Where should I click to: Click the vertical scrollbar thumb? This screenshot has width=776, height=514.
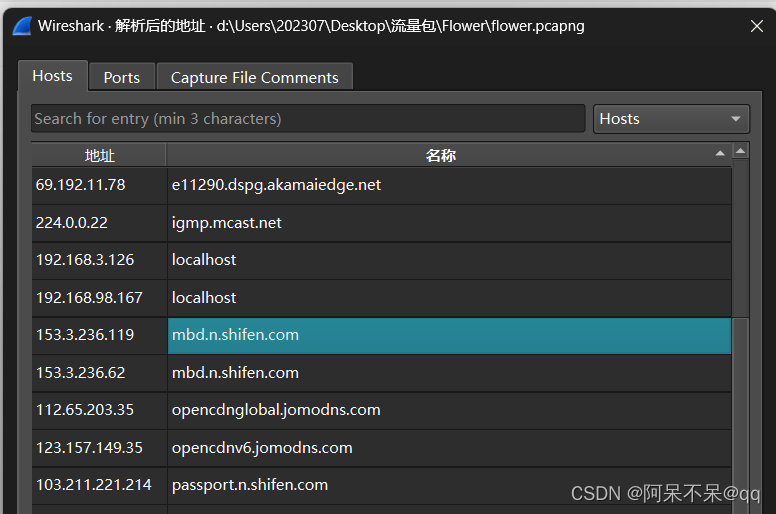coord(740,416)
